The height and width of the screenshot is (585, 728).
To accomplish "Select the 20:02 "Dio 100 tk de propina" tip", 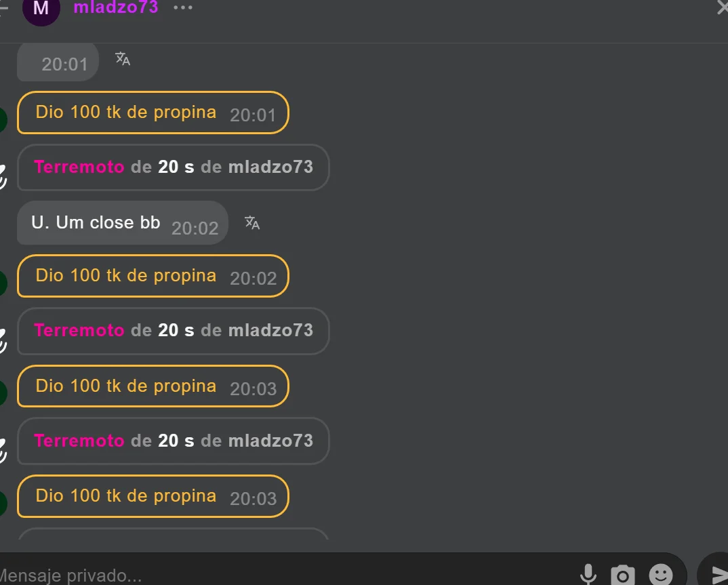I will 153,277.
